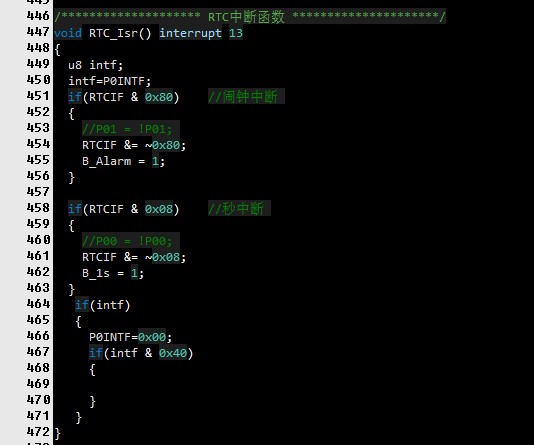Screen dimensions: 534x445
Task: Click line number 447 in the gutter
Action: [38, 32]
